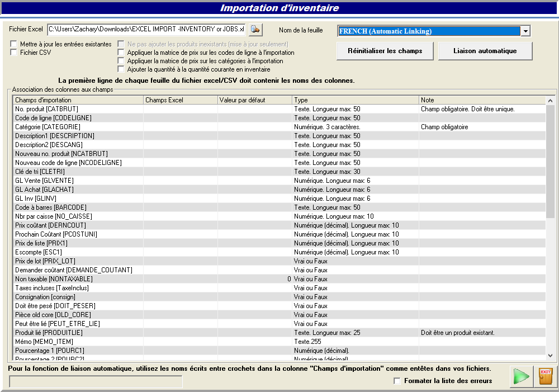Select row 'Produit lié [PRODUITLIE]'
This screenshot has height=392, width=559.
tap(279, 333)
